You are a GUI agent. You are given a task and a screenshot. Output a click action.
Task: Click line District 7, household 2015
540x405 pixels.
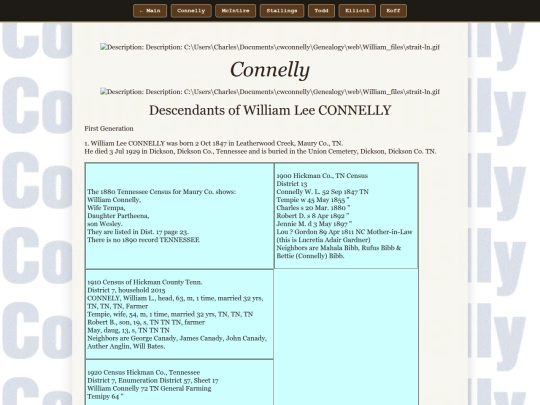click(126, 290)
